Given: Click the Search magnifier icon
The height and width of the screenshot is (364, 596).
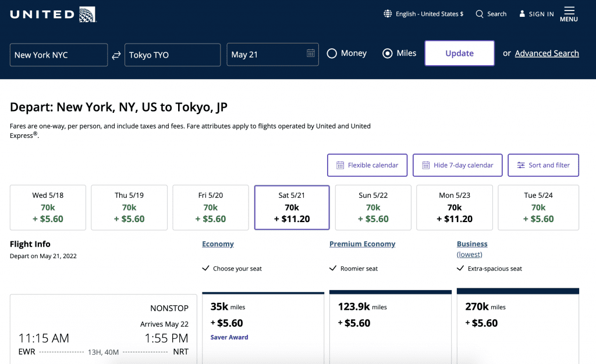Looking at the screenshot, I should [x=480, y=14].
